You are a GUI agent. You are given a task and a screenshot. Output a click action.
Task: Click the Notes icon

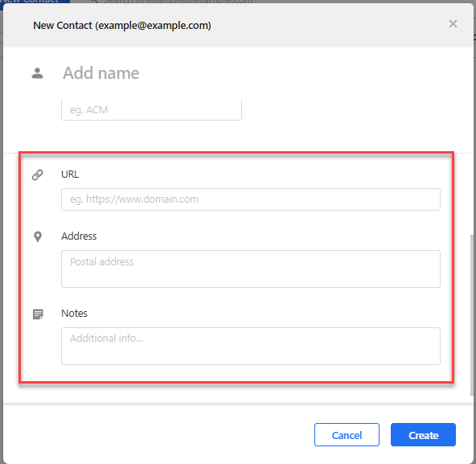[38, 314]
